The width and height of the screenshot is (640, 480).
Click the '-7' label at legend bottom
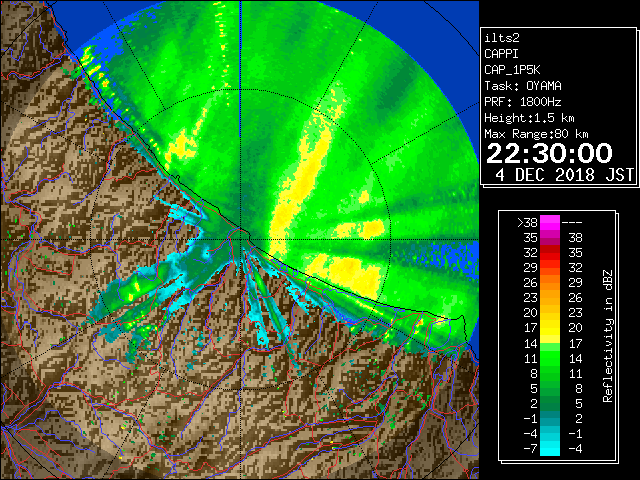[530, 449]
